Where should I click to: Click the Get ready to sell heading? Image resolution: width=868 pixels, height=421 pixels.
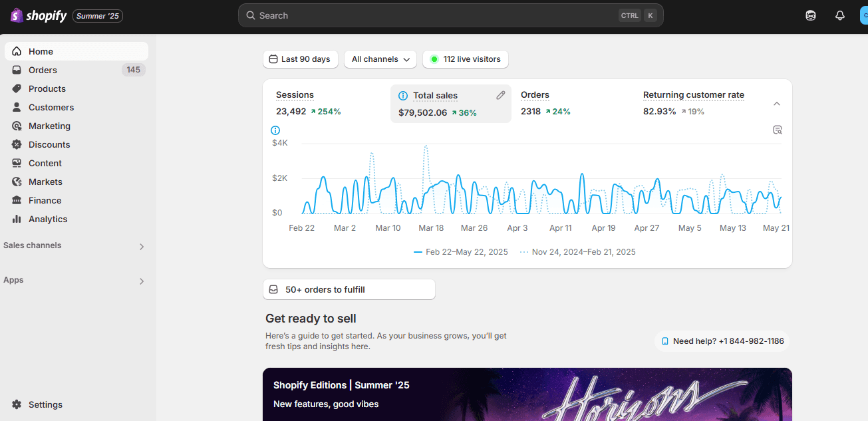(311, 319)
